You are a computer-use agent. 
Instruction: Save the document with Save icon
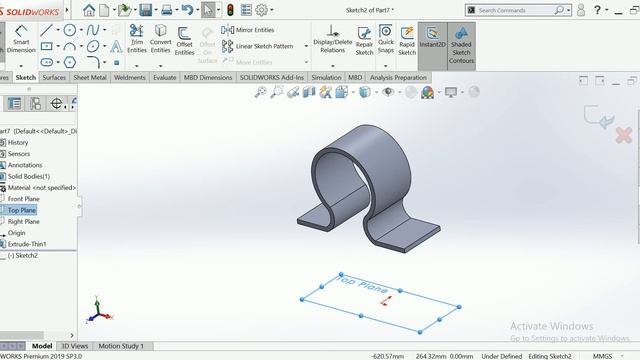145,10
